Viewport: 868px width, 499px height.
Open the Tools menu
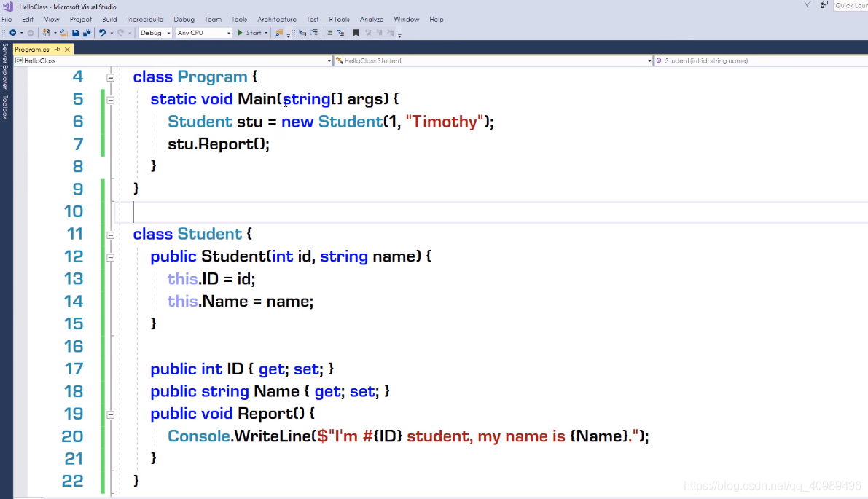point(239,20)
